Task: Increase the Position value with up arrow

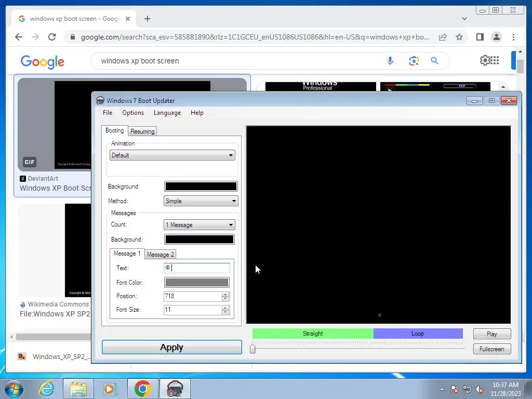Action: (225, 294)
